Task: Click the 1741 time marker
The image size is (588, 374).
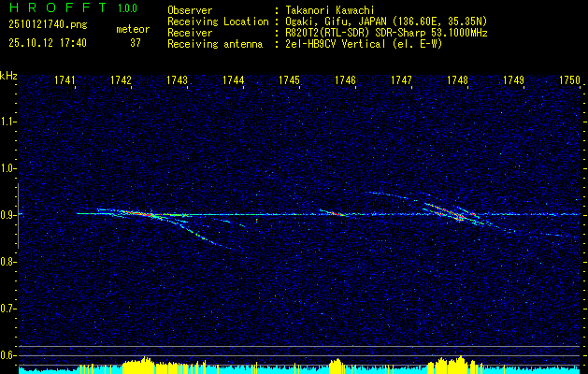Action: point(65,80)
